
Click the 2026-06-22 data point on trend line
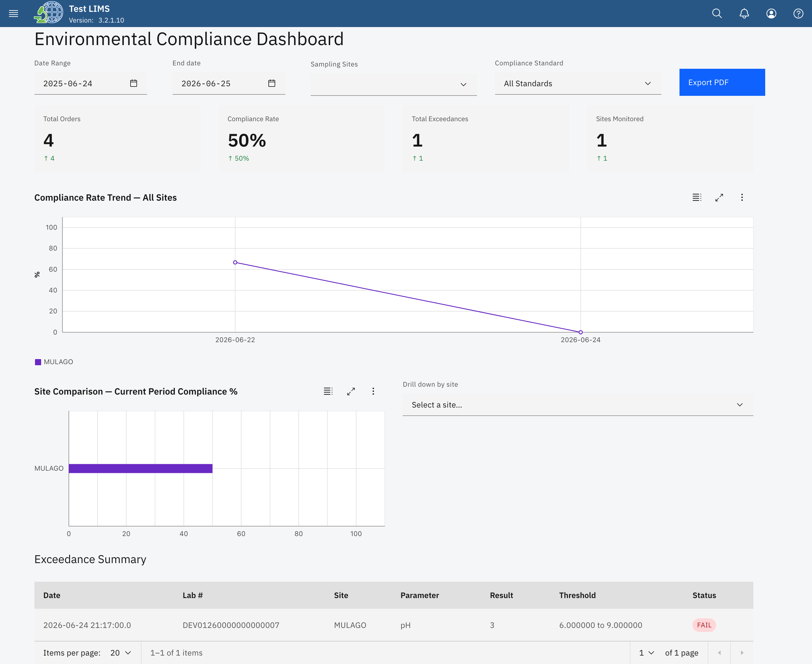tap(235, 262)
